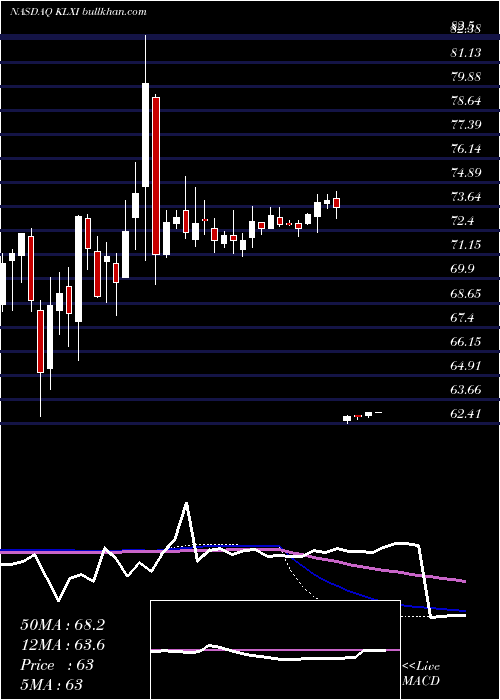Click the large red candlestick falling from 79
This screenshot has height=700, width=500.
(155, 176)
